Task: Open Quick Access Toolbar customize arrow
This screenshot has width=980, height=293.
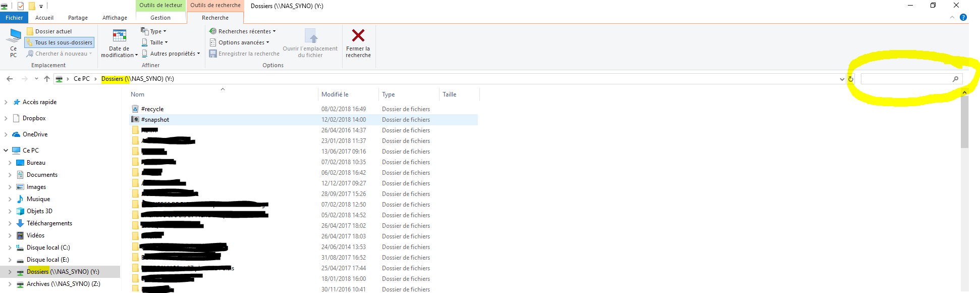Action: [41, 6]
